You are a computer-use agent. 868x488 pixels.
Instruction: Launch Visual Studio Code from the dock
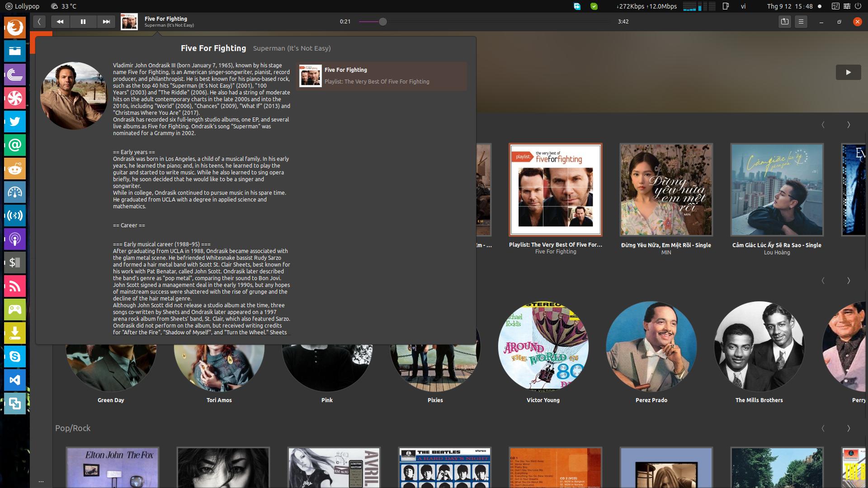click(15, 380)
